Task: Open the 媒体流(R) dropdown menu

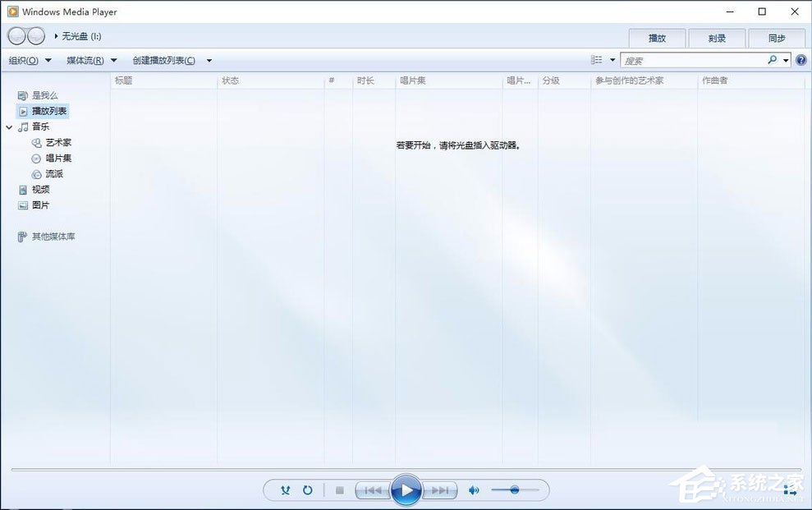Action: (85, 60)
